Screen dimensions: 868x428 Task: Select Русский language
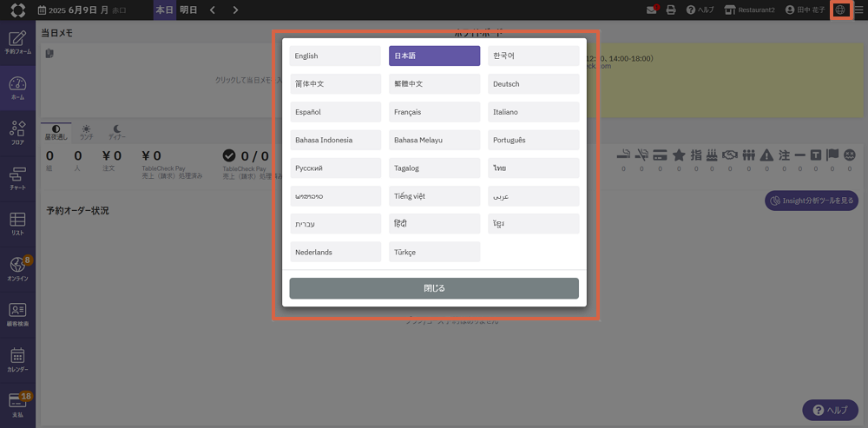[335, 168]
